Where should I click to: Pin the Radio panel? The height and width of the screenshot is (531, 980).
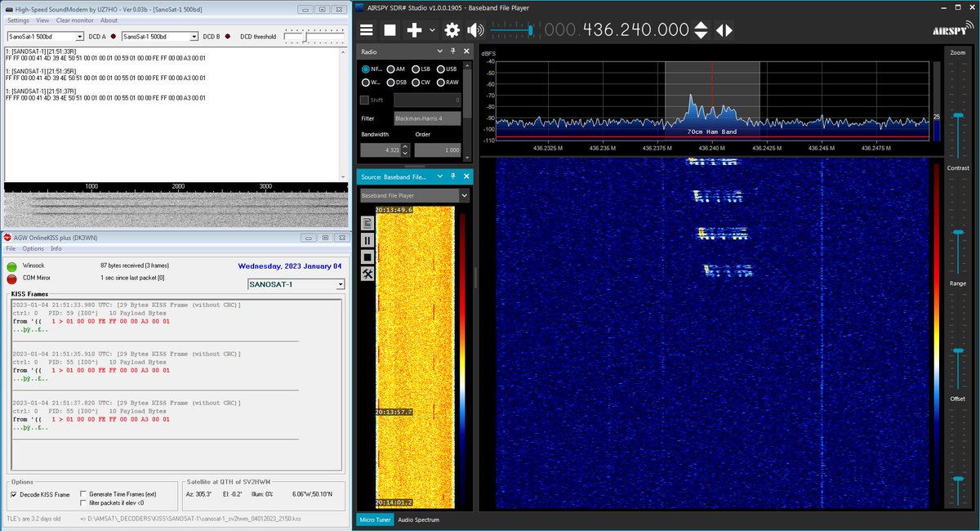click(454, 51)
